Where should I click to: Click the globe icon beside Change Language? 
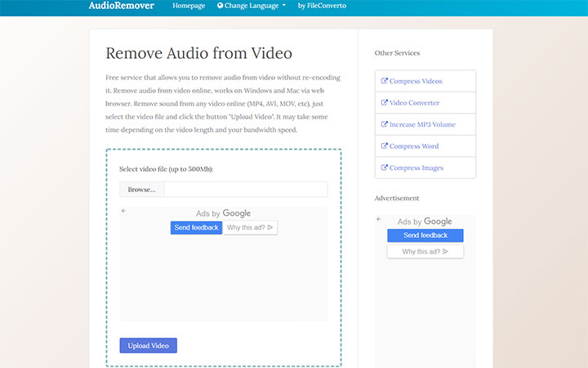(220, 5)
